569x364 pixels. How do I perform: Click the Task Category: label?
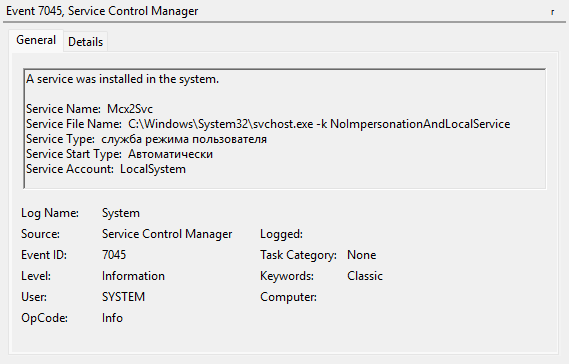coord(298,255)
